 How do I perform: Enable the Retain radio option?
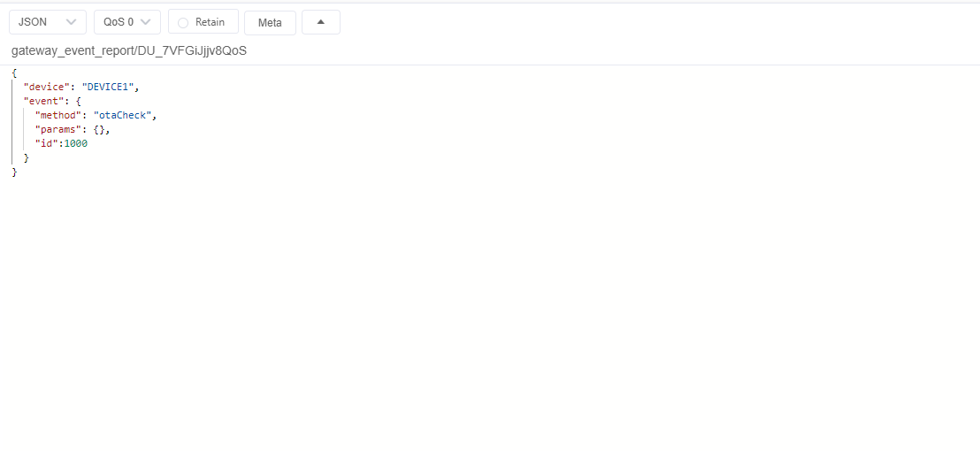pos(184,23)
